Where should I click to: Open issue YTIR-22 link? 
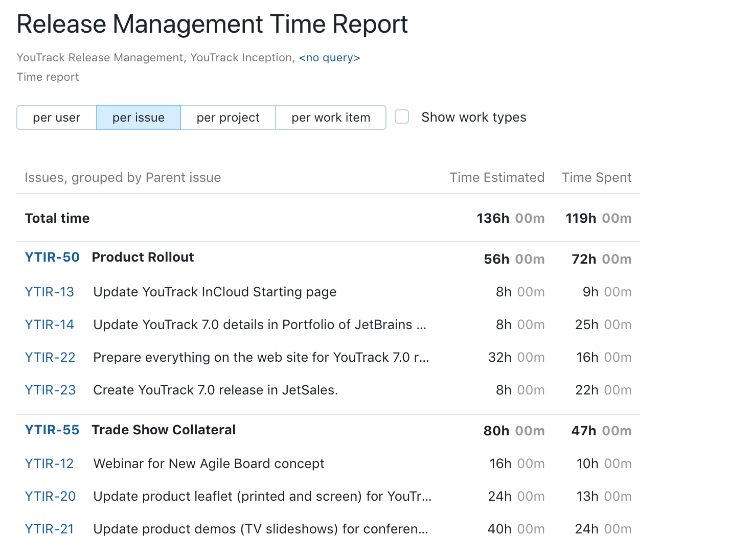click(x=50, y=357)
